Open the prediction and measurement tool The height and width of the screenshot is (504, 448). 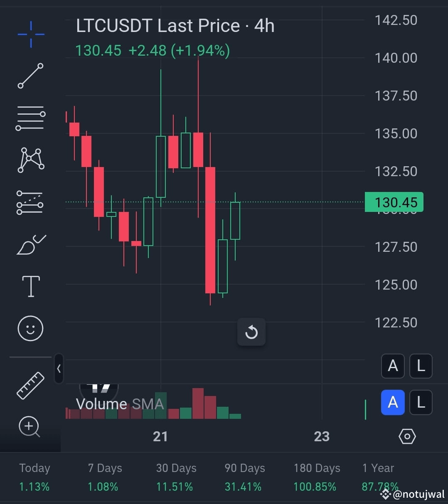click(x=30, y=202)
